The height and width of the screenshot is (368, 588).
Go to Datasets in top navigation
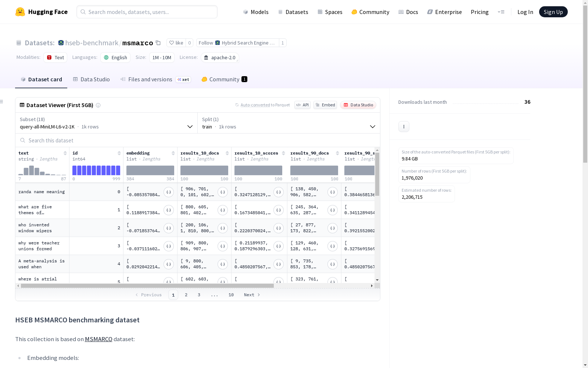[293, 12]
